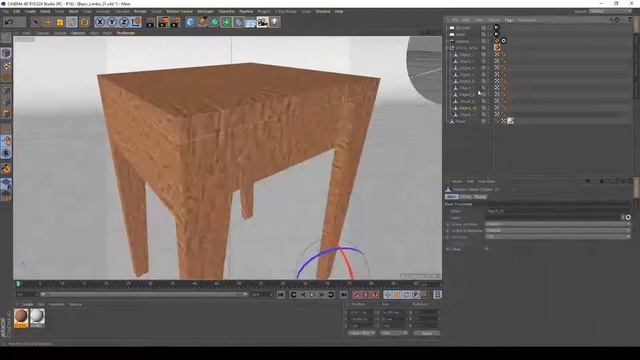Click the target tag on Camera object
This screenshot has height=360, width=640.
[x=504, y=41]
